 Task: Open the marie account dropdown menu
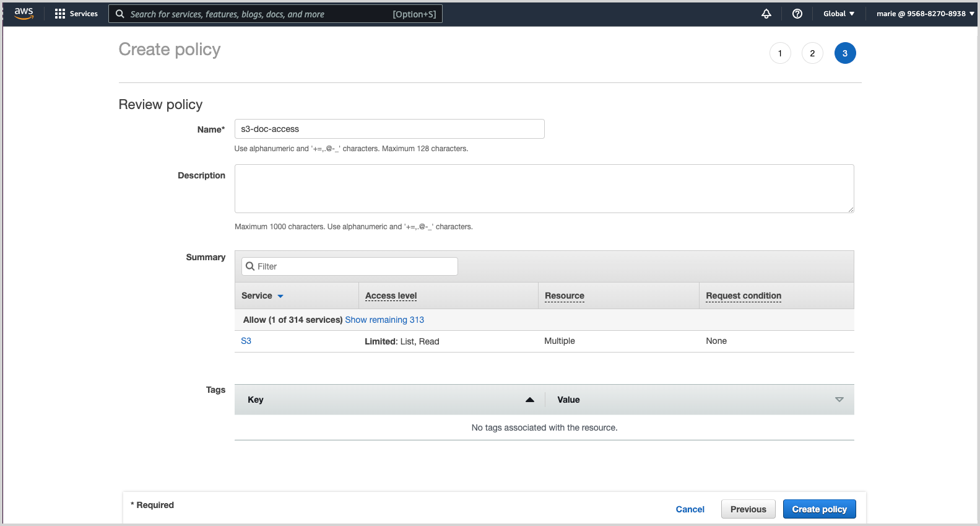tap(924, 14)
